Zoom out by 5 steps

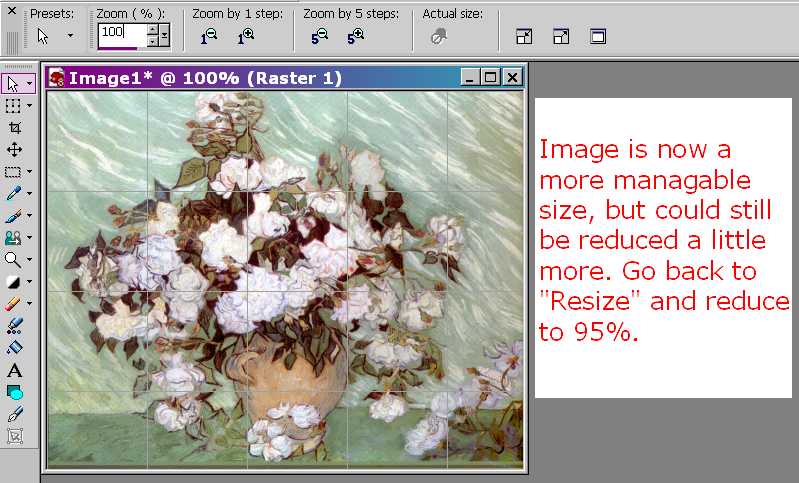(x=319, y=37)
